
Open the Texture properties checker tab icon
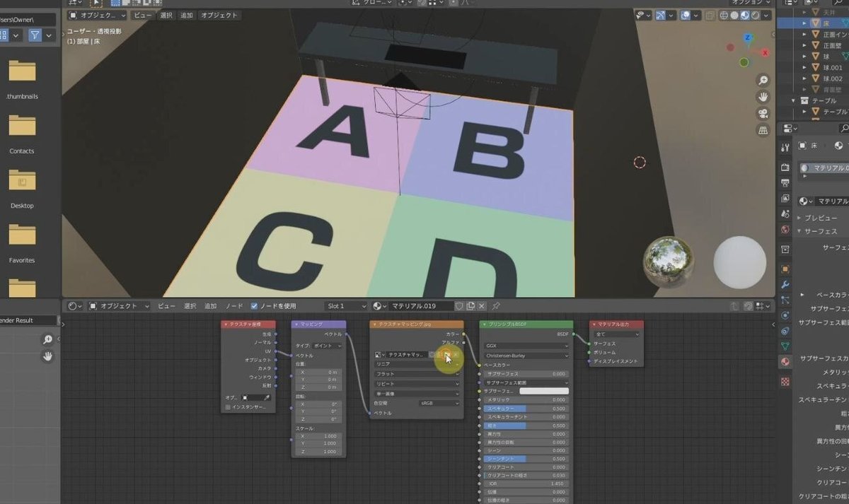785,382
